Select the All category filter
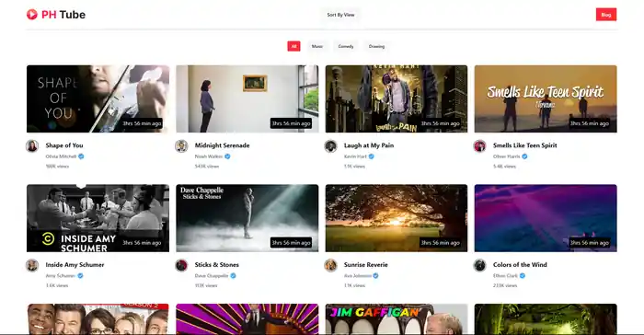The width and height of the screenshot is (644, 335). tap(293, 46)
